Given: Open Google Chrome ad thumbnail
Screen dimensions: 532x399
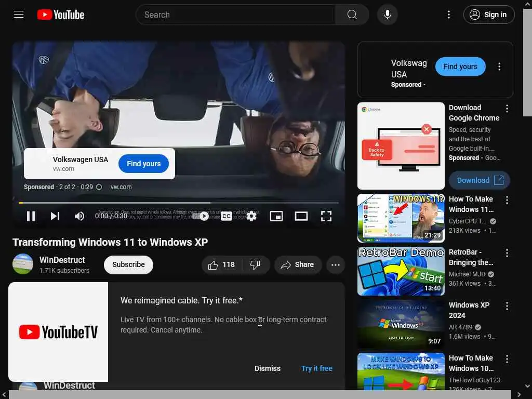Looking at the screenshot, I should (401, 146).
